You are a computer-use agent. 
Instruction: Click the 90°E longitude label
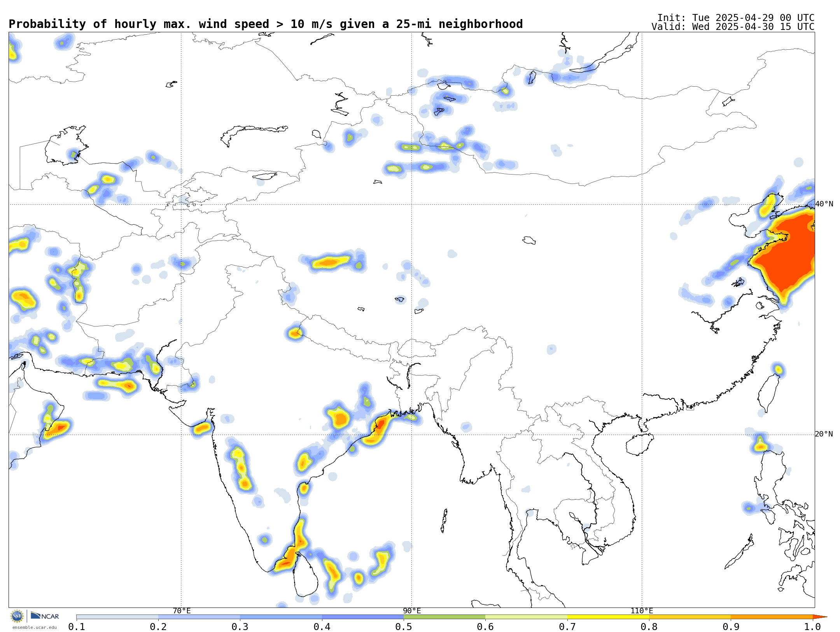click(412, 611)
